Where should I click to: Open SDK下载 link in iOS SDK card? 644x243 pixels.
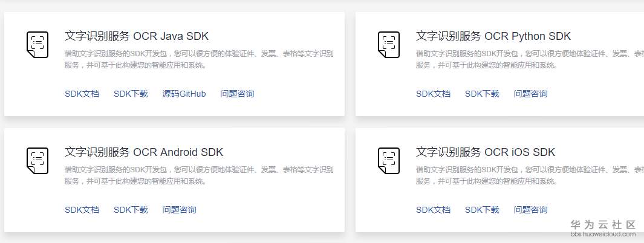tap(482, 210)
